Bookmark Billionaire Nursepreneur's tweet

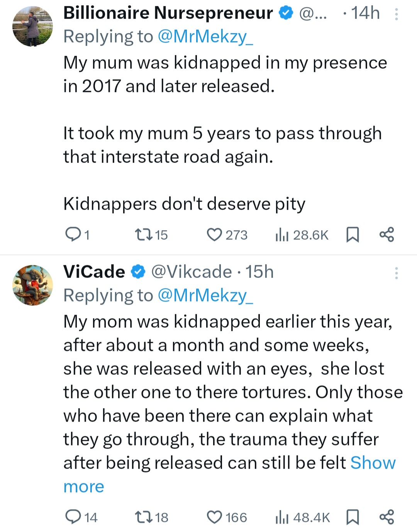click(x=352, y=234)
